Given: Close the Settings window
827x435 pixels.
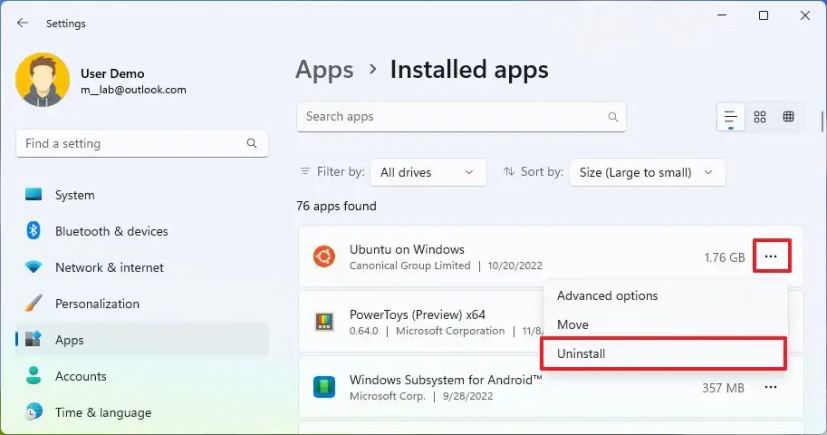Looking at the screenshot, I should 805,16.
